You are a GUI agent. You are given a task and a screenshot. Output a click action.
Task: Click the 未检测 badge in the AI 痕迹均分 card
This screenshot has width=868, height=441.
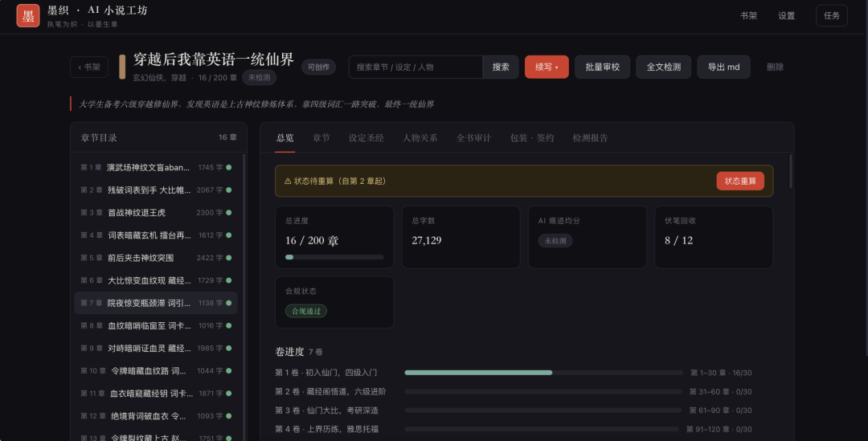(x=555, y=241)
